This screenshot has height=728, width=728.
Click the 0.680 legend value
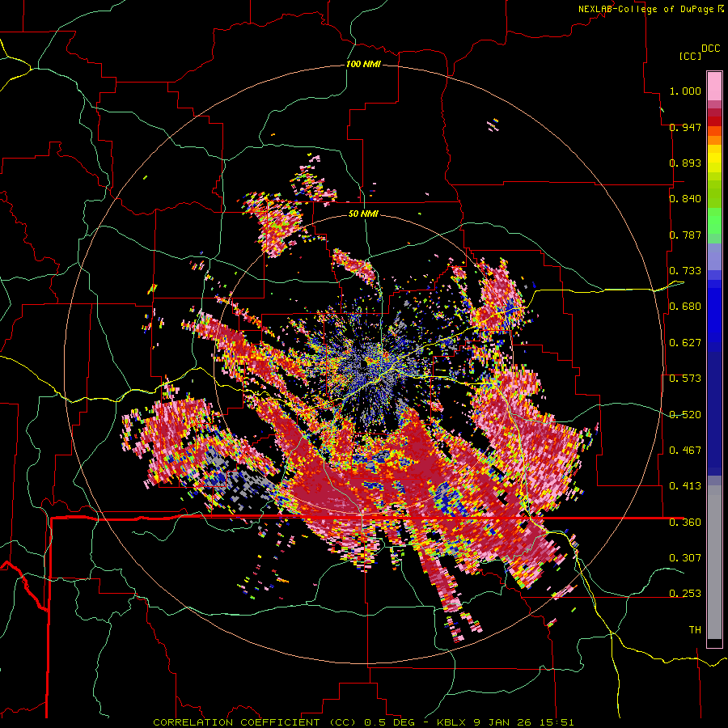(x=685, y=307)
